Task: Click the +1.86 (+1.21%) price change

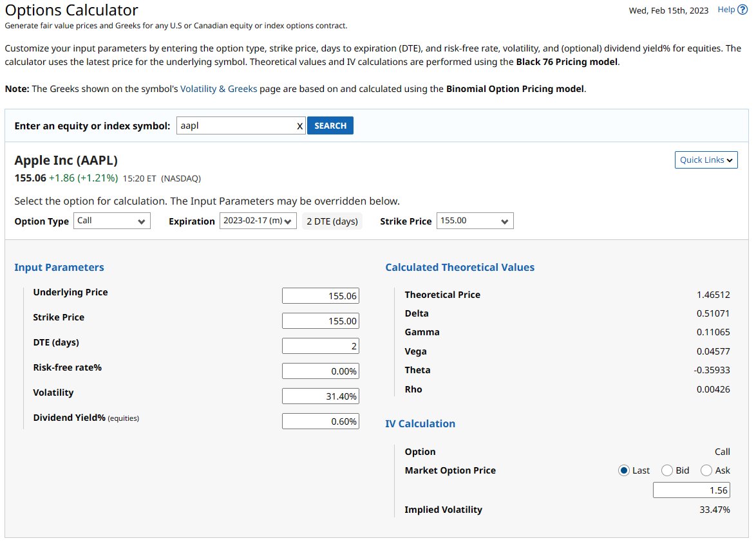Action: 84,178
